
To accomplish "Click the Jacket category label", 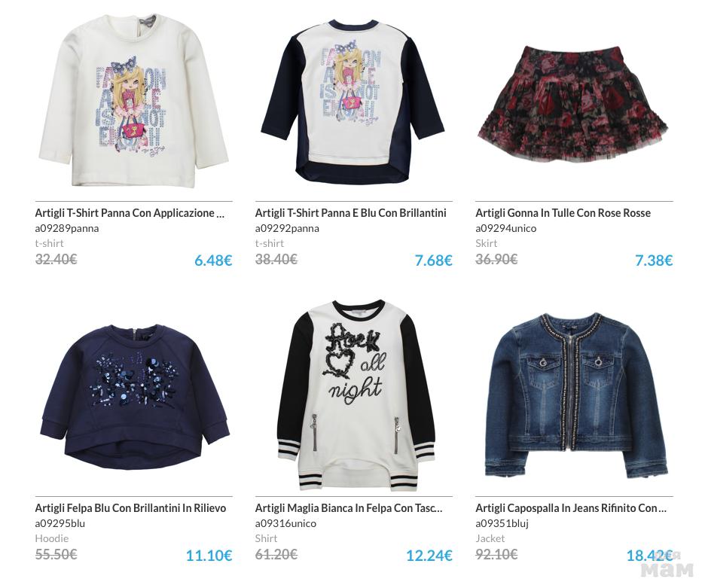I will [490, 538].
